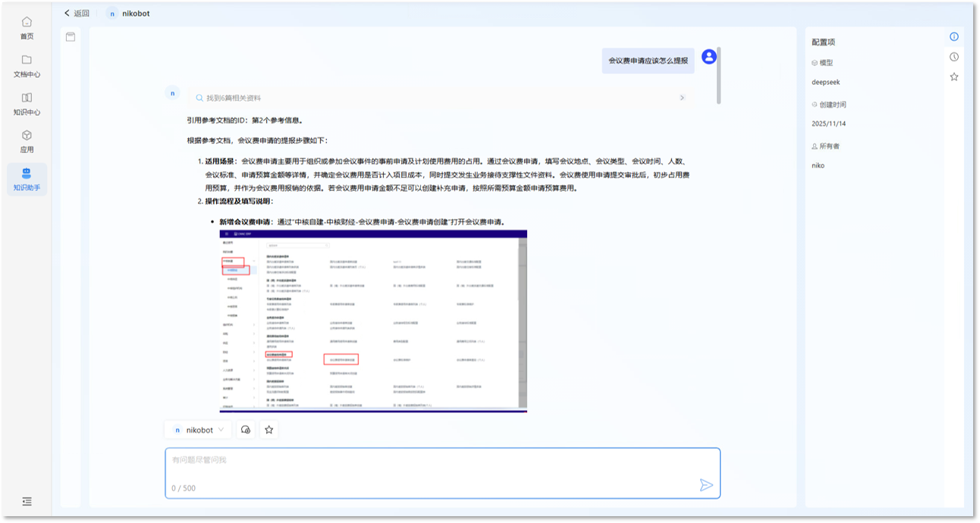Click the user avatar icon
This screenshot has width=980, height=523.
(708, 57)
